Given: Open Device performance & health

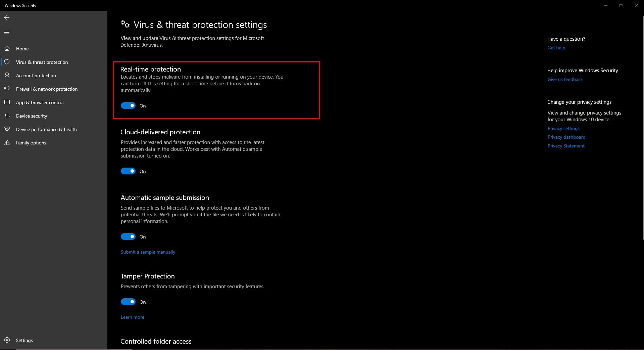Looking at the screenshot, I should [x=54, y=129].
